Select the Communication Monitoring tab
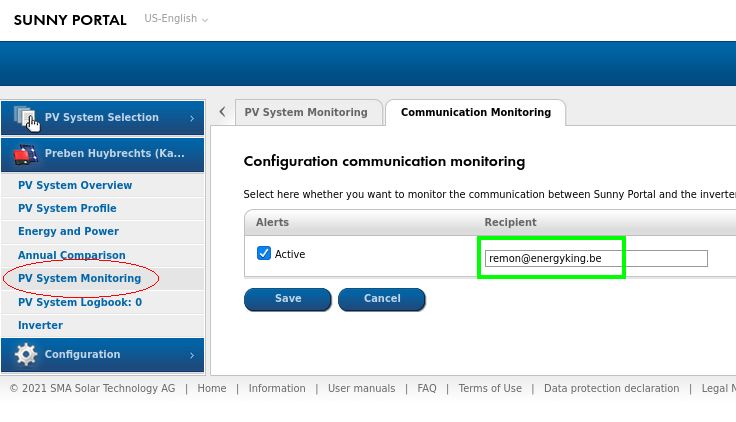736x422 pixels. [475, 112]
